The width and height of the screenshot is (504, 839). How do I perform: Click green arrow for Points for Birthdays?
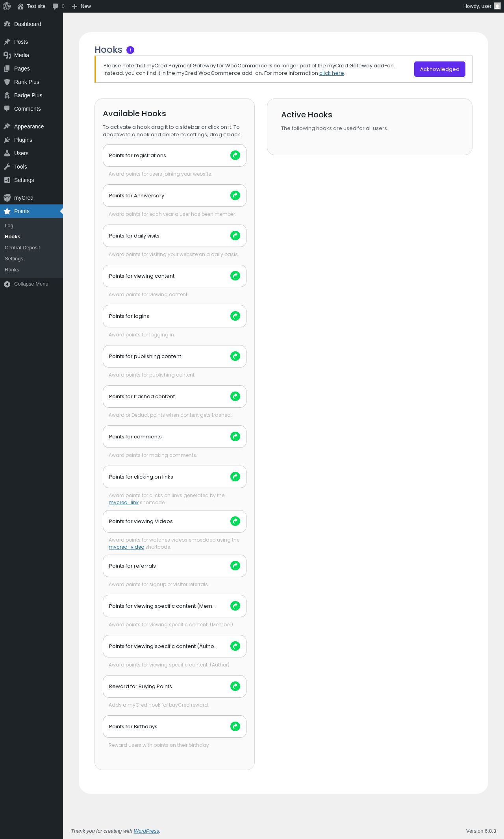click(235, 726)
